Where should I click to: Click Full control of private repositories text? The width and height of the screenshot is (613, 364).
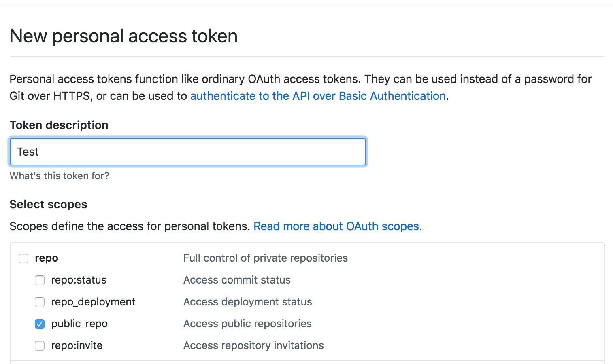(266, 258)
